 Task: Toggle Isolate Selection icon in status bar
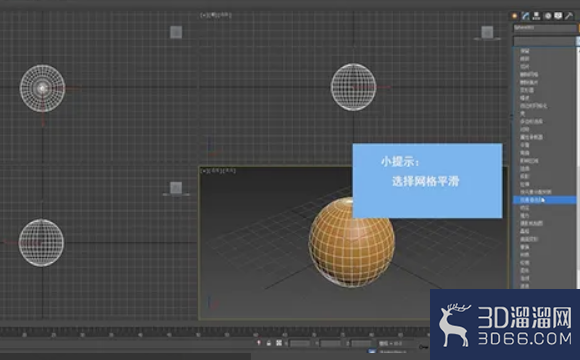259,343
